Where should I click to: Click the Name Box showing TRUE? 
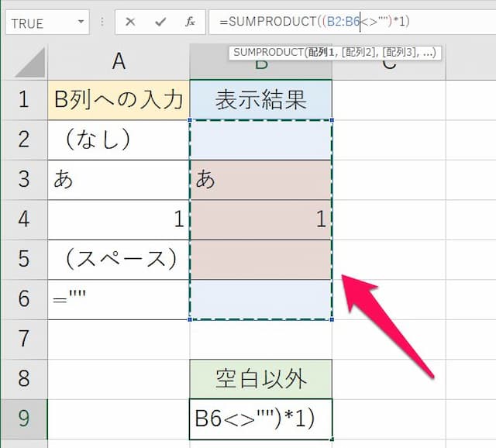tap(47, 22)
